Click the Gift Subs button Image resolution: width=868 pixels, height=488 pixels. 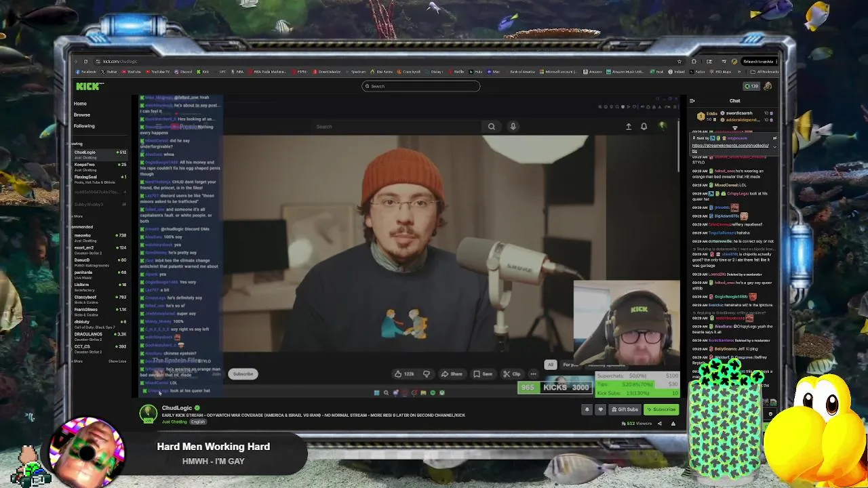coord(625,409)
